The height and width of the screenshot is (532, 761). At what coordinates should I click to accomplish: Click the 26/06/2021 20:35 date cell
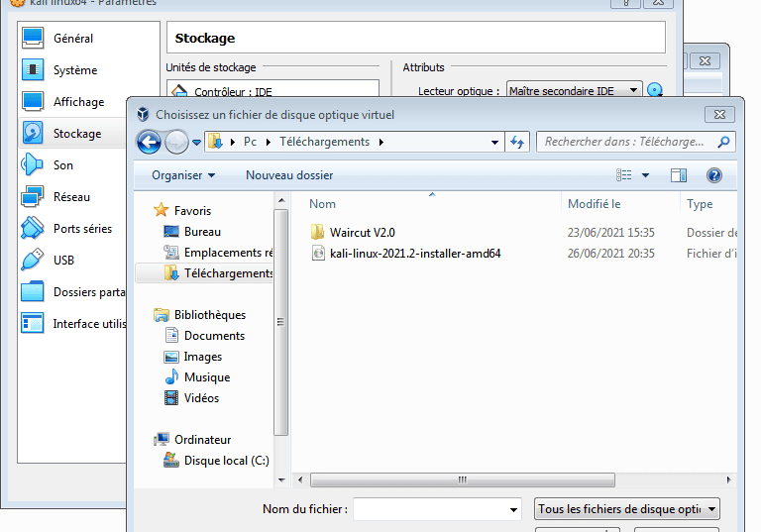[611, 254]
